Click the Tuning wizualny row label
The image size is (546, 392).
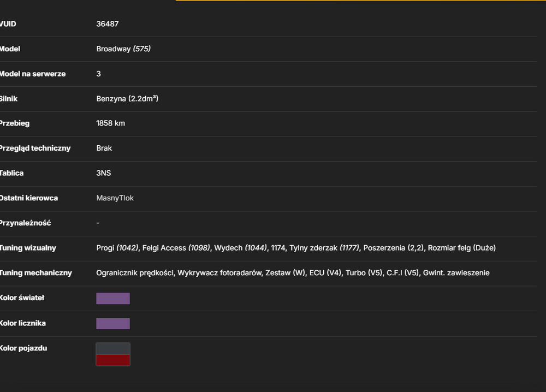tap(28, 248)
